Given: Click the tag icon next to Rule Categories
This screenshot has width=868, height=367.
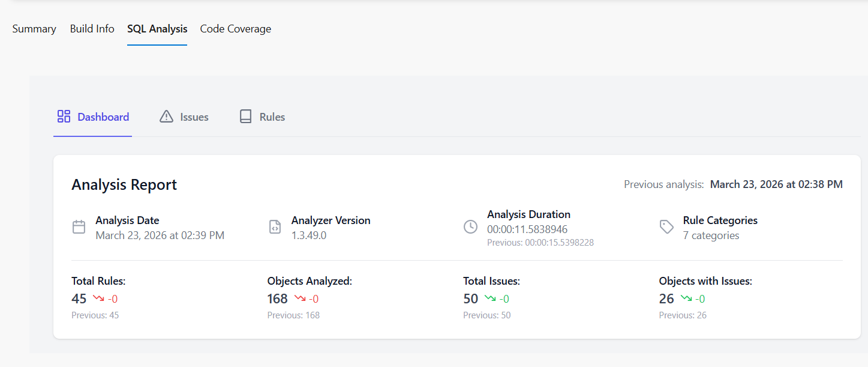Looking at the screenshot, I should point(666,226).
